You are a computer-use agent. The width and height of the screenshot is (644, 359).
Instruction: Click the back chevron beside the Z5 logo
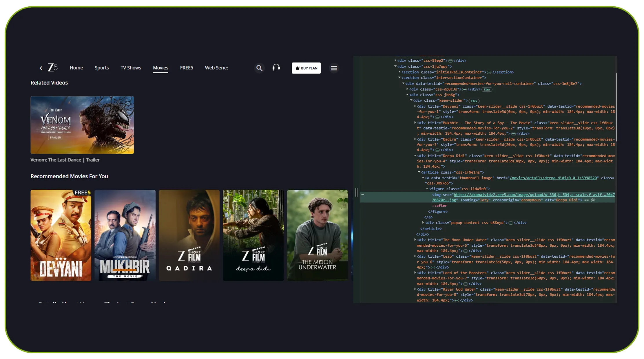(x=41, y=68)
